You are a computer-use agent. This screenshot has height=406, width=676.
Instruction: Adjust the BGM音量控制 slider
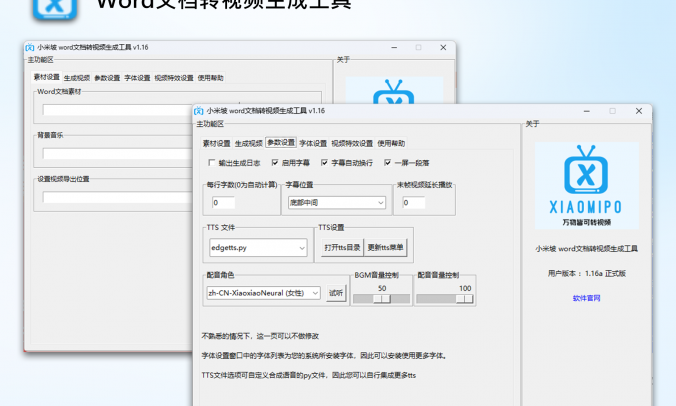point(382,299)
